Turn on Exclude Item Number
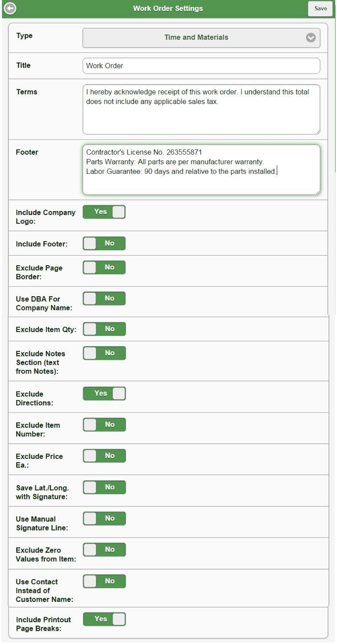This screenshot has height=644, width=337. click(104, 424)
